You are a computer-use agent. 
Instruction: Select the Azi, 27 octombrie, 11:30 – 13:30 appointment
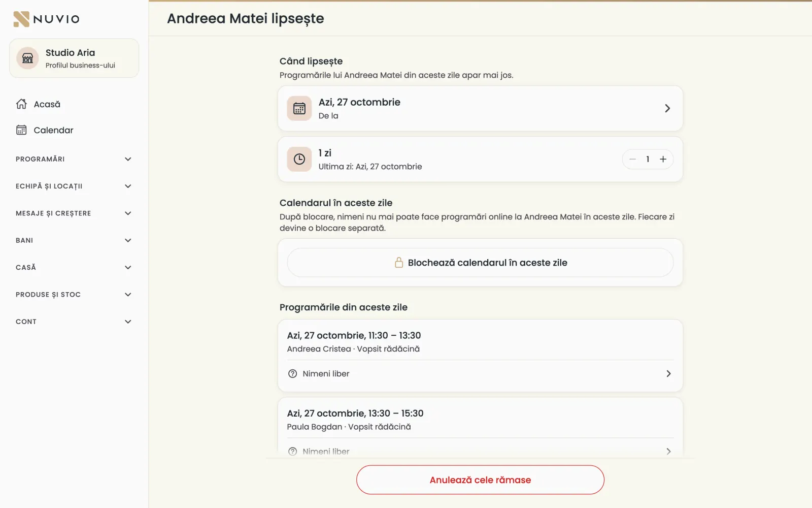tap(480, 342)
